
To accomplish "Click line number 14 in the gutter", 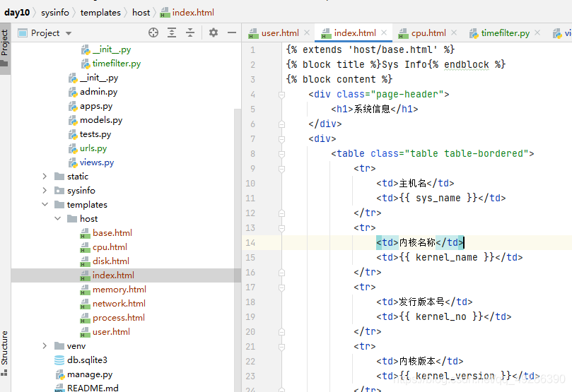I will pos(250,243).
